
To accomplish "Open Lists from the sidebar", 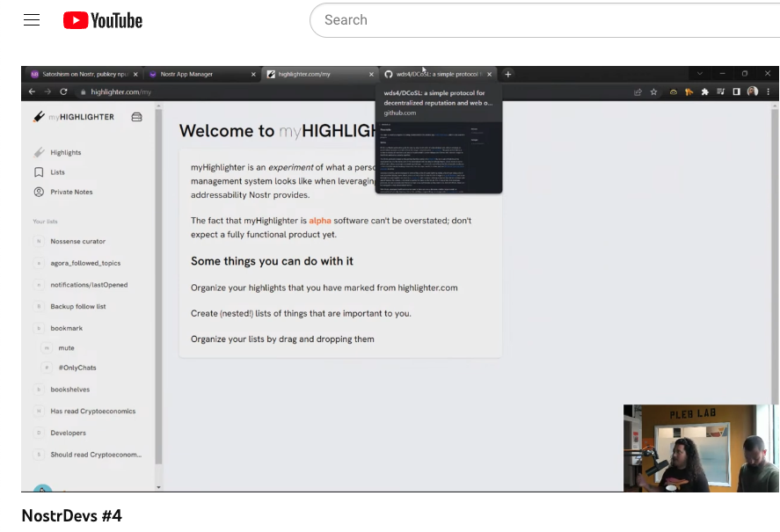I will click(x=57, y=172).
